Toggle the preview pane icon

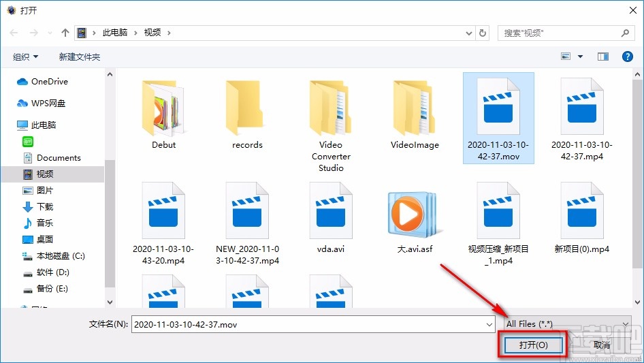click(x=603, y=57)
